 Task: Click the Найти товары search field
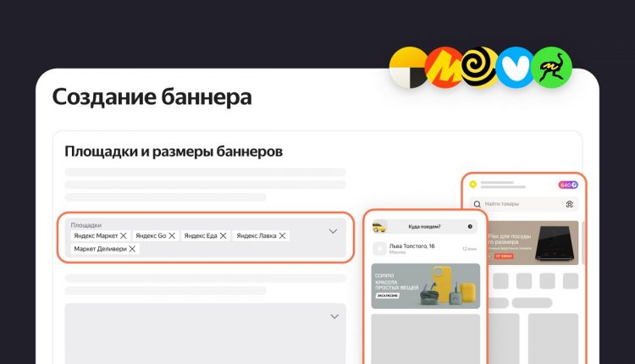[524, 204]
